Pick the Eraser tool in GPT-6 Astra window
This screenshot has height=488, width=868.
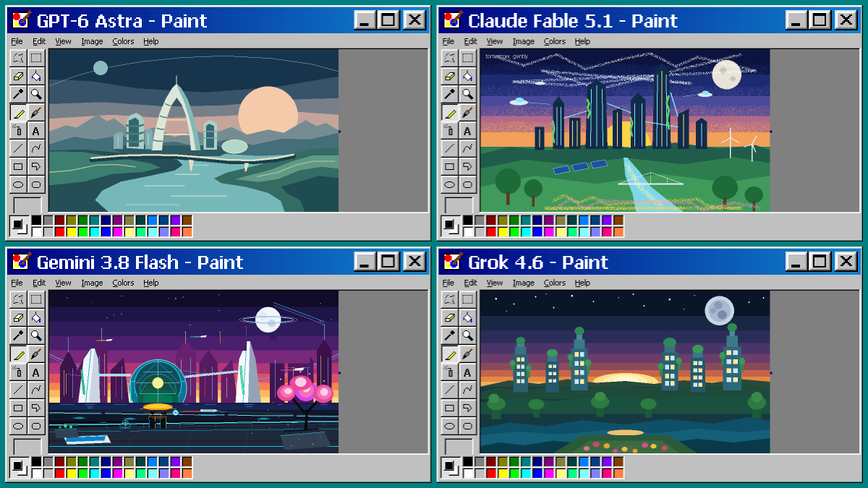[x=18, y=76]
